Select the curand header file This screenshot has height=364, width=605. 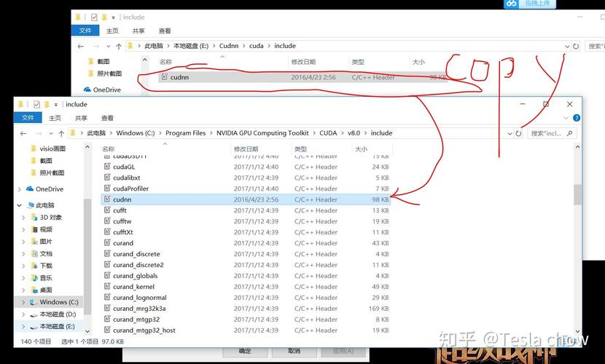[246, 243]
